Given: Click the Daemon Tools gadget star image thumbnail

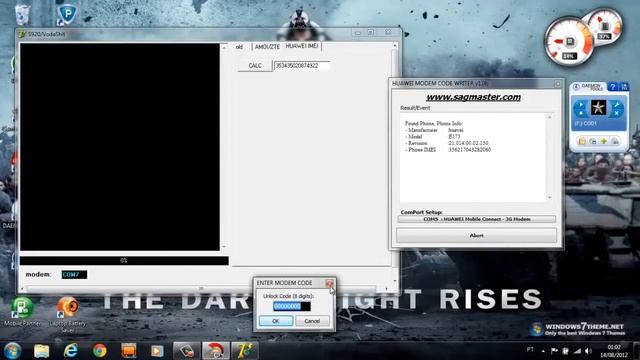Looking at the screenshot, I should pos(598,108).
